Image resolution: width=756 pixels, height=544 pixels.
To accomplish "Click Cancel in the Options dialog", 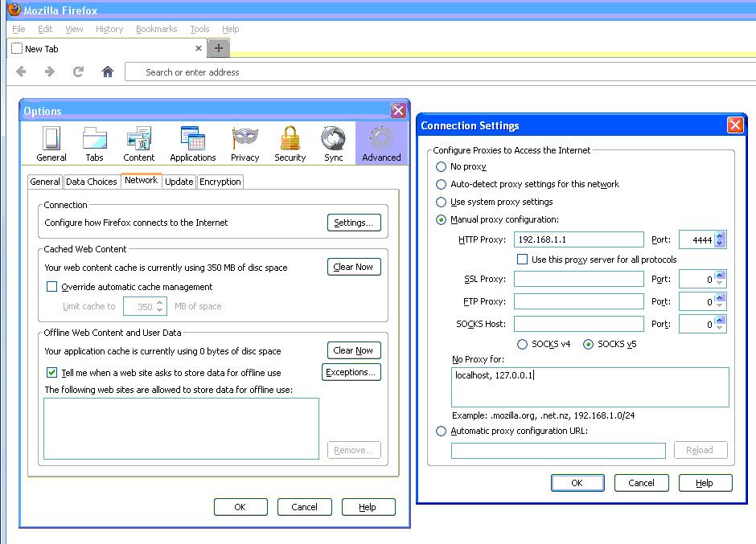I will 304,507.
